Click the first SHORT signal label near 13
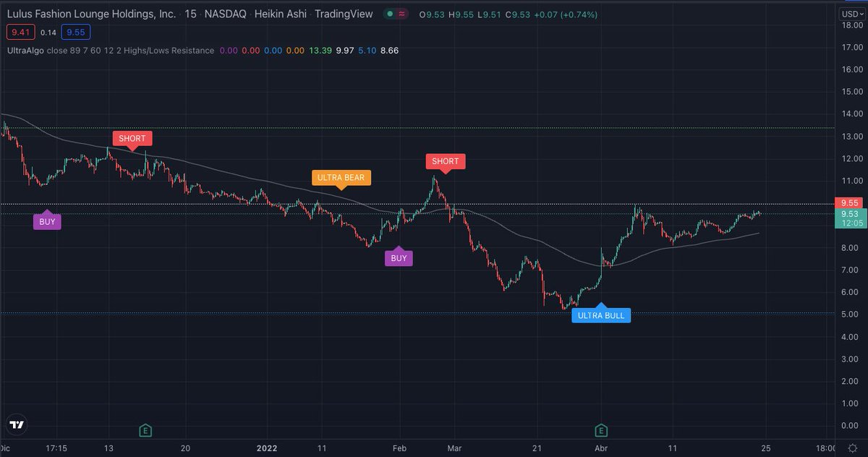868x457 pixels. pyautogui.click(x=132, y=139)
